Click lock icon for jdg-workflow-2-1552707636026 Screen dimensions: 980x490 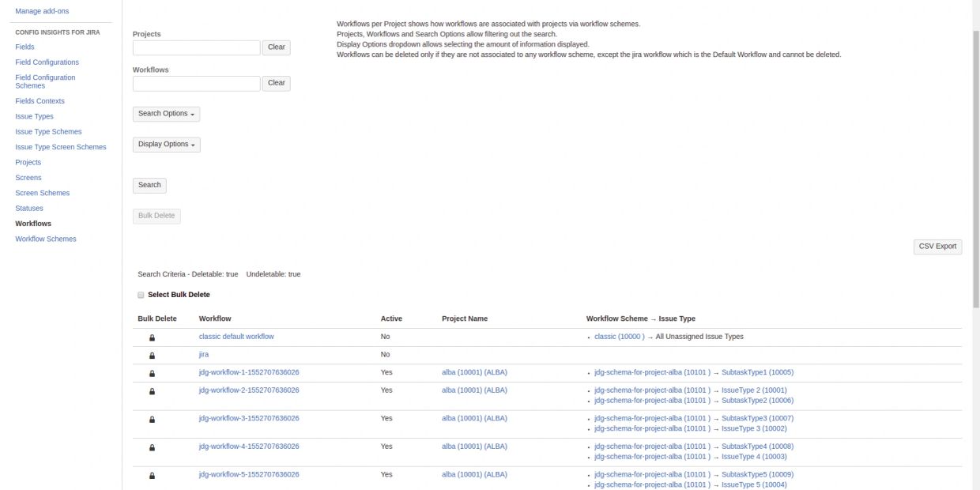pos(153,391)
